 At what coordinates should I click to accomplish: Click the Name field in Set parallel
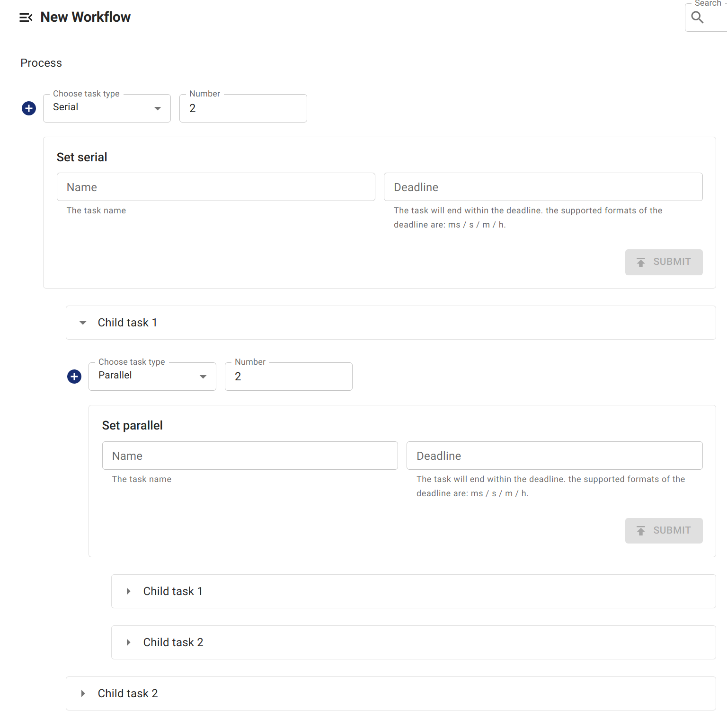(249, 456)
